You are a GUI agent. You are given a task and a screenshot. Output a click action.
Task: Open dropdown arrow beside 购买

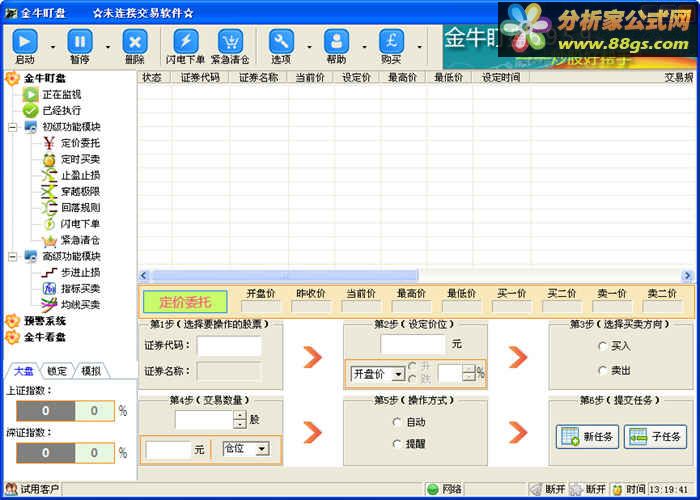coord(420,46)
